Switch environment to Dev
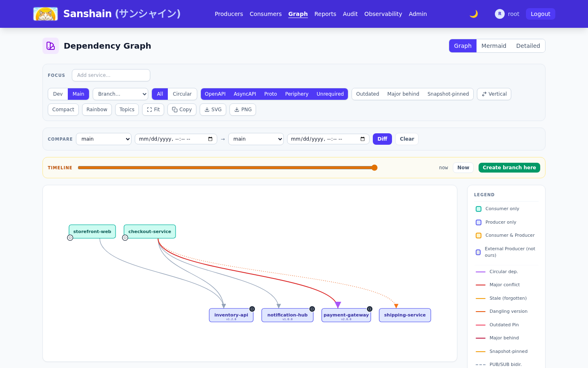 tap(58, 94)
